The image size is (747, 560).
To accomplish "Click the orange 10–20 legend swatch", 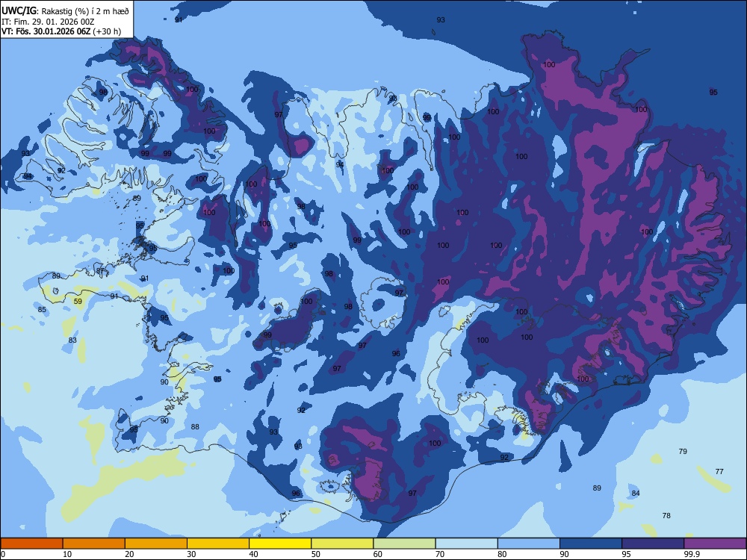I will [94, 544].
